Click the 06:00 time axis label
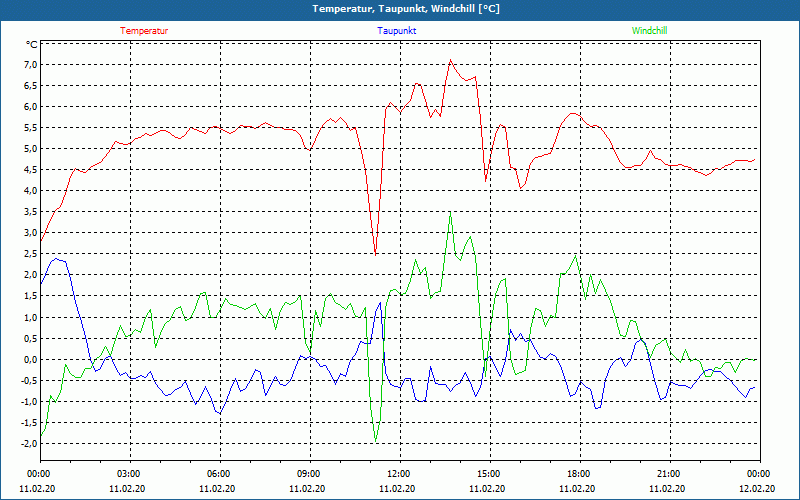The height and width of the screenshot is (500, 800). [218, 473]
